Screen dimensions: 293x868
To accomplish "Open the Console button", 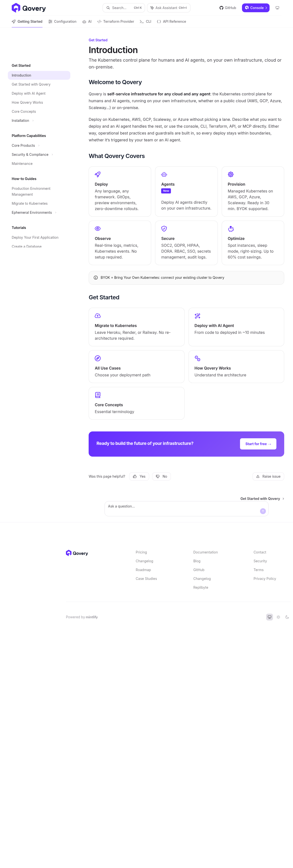I will (x=256, y=8).
